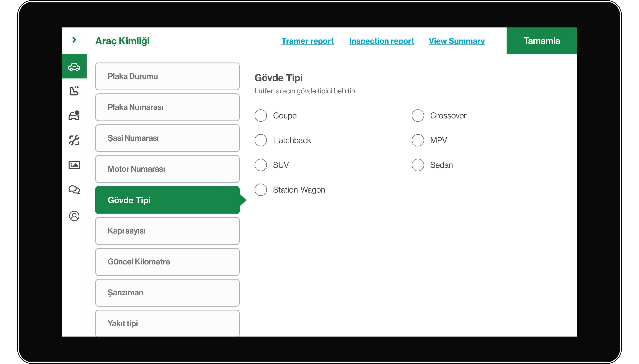639x364 pixels.
Task: Open the Güncel Kilometre section
Action: click(167, 261)
